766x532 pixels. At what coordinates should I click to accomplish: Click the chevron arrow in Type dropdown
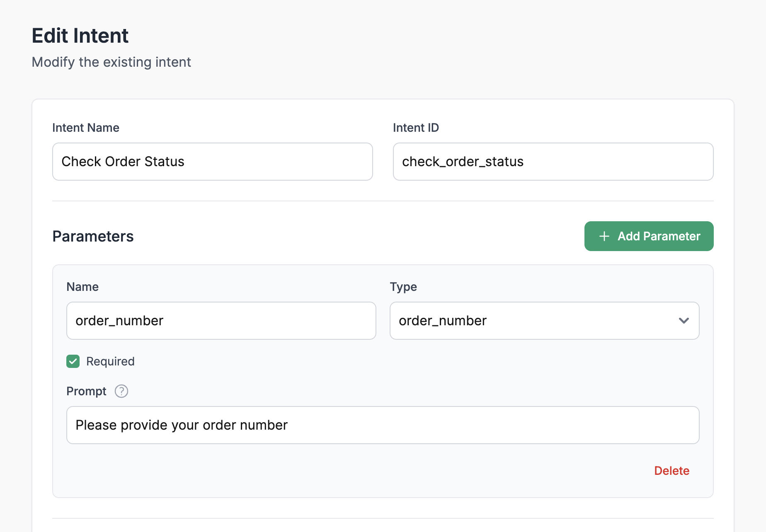coord(684,321)
